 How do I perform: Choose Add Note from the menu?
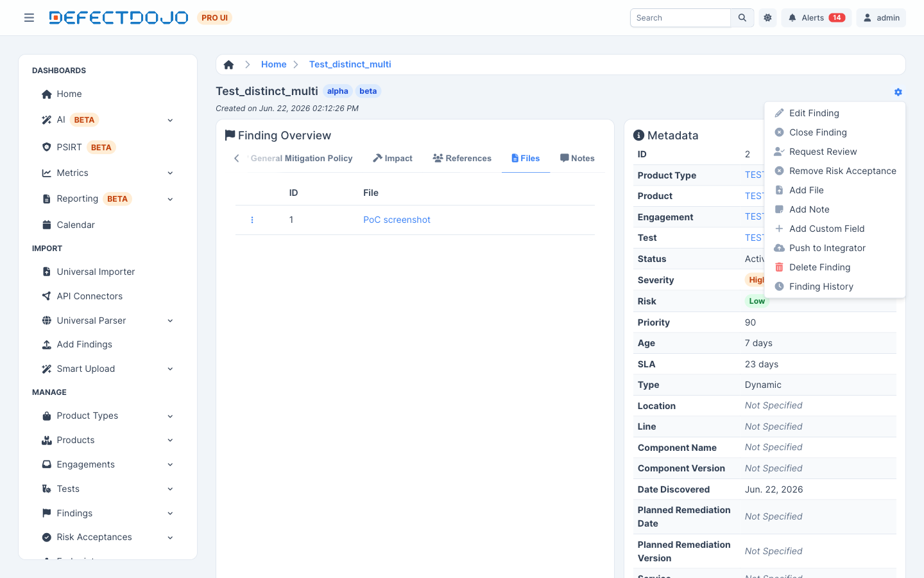[x=835, y=209]
